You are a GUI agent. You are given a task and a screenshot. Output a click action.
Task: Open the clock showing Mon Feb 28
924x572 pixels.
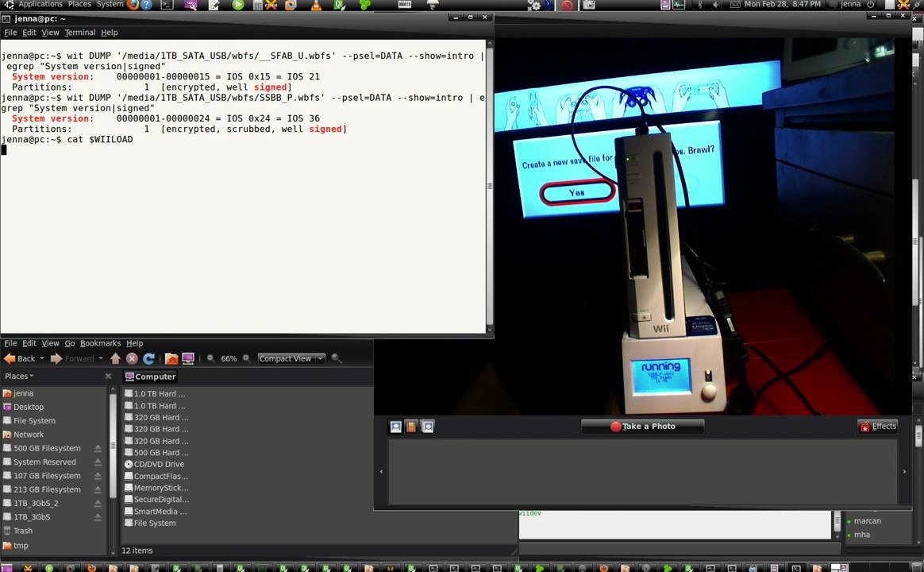[782, 4]
